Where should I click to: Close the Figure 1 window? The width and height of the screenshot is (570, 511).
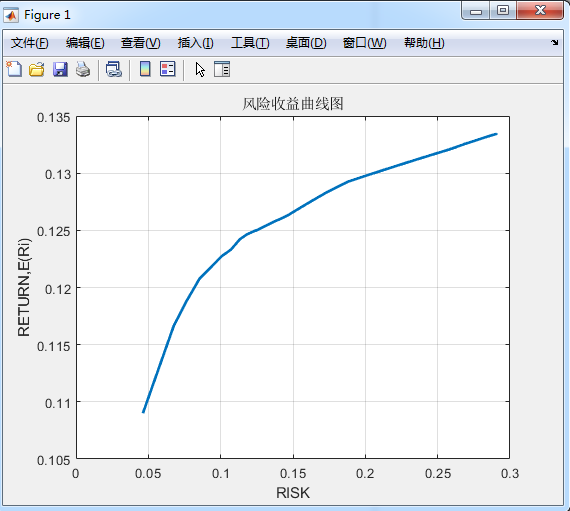point(540,10)
